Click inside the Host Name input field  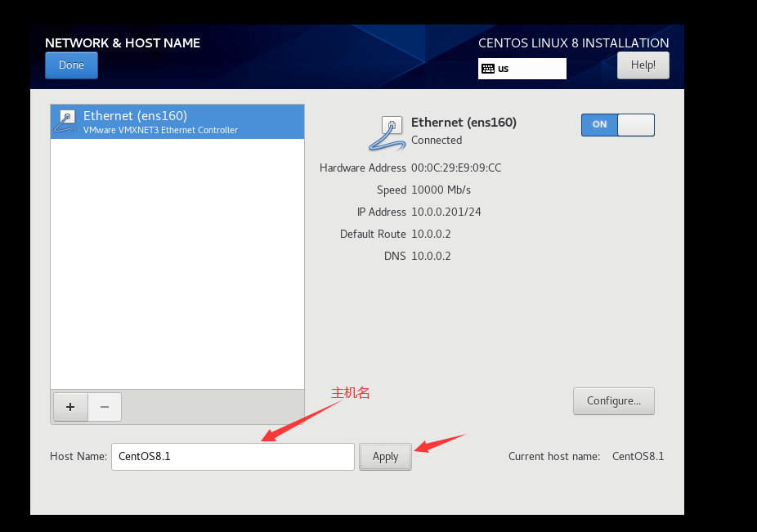tap(233, 457)
